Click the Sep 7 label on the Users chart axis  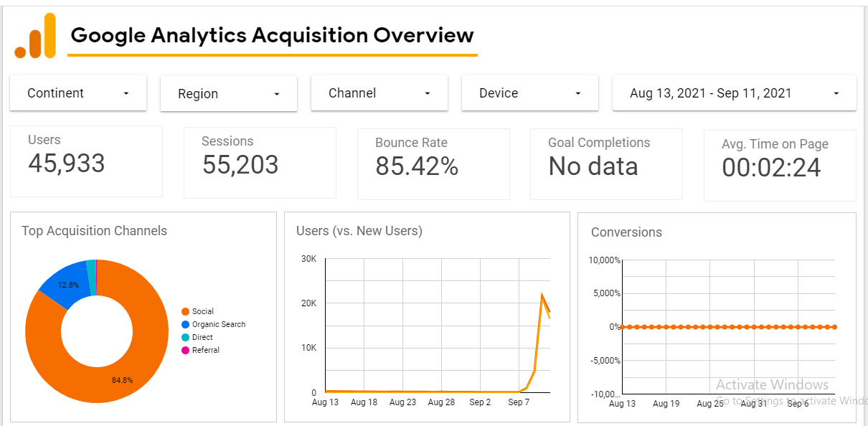[519, 402]
